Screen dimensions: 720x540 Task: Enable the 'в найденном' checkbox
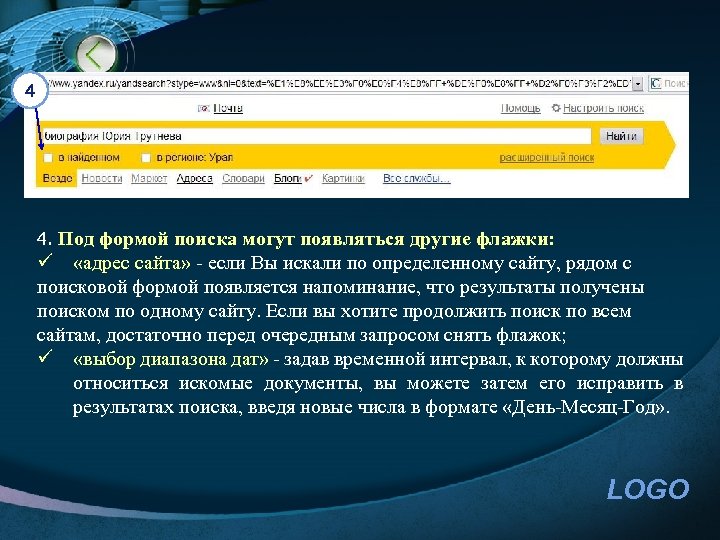[48, 158]
